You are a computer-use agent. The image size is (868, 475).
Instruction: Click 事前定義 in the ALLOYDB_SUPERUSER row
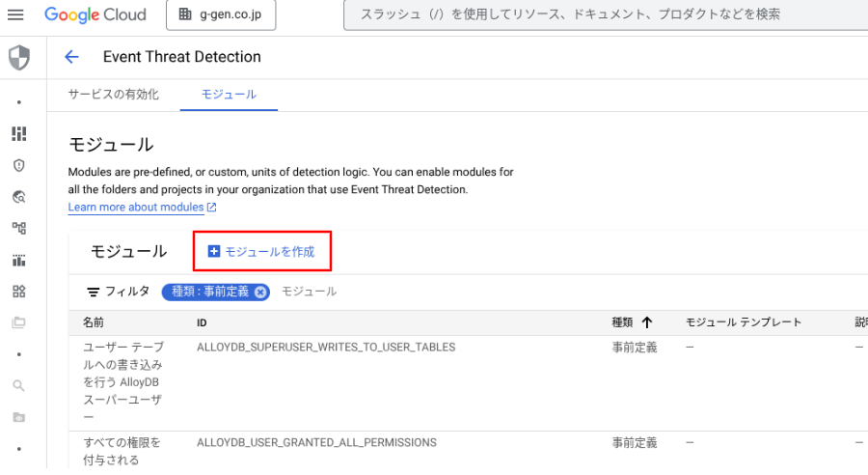point(635,347)
